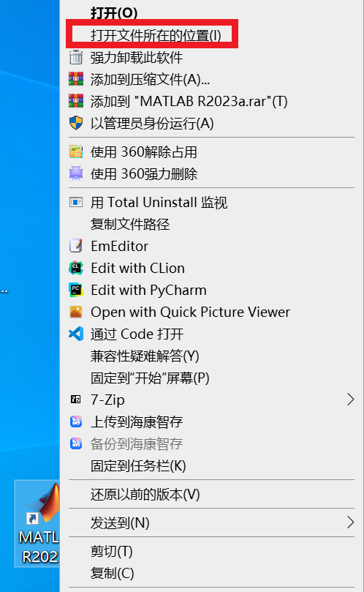364x592 pixels.
Task: Select 还原以前的版本(V) option
Action: [x=212, y=494]
